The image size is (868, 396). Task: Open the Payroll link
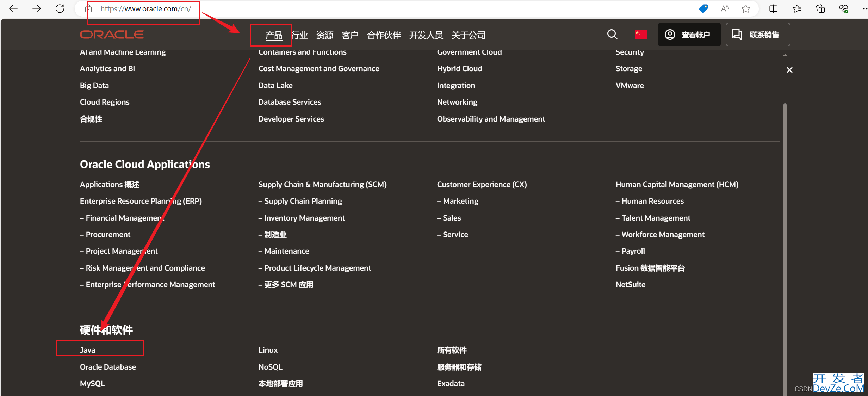(x=630, y=251)
